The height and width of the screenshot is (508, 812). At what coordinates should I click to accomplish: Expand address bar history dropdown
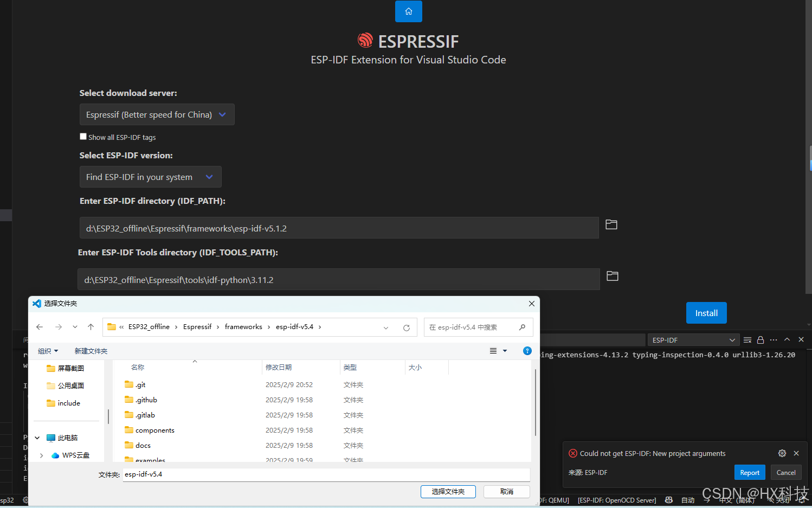tap(386, 327)
